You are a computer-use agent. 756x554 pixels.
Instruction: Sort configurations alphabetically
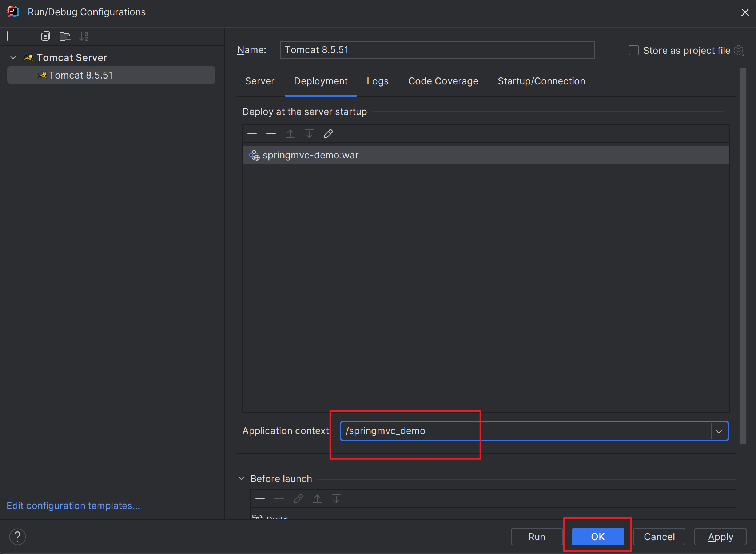click(84, 36)
